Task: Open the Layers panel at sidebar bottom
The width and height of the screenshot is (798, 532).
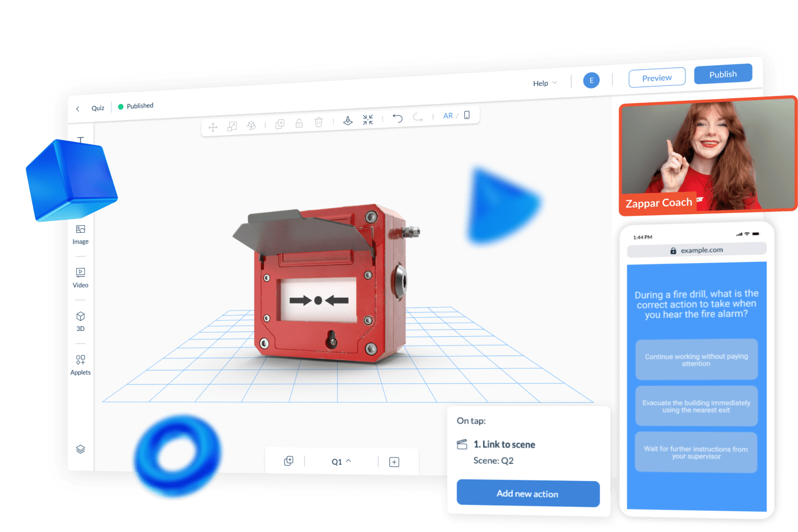Action: (80, 449)
